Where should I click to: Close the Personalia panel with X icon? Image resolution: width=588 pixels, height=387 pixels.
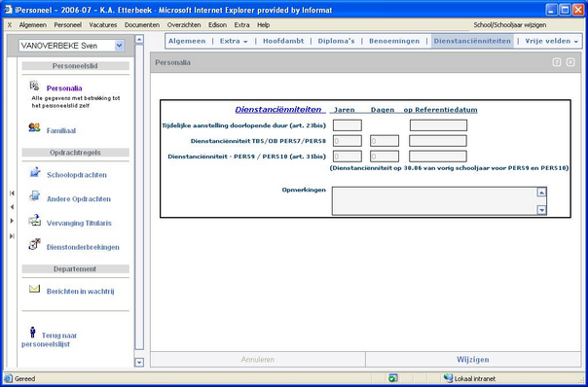pos(570,62)
